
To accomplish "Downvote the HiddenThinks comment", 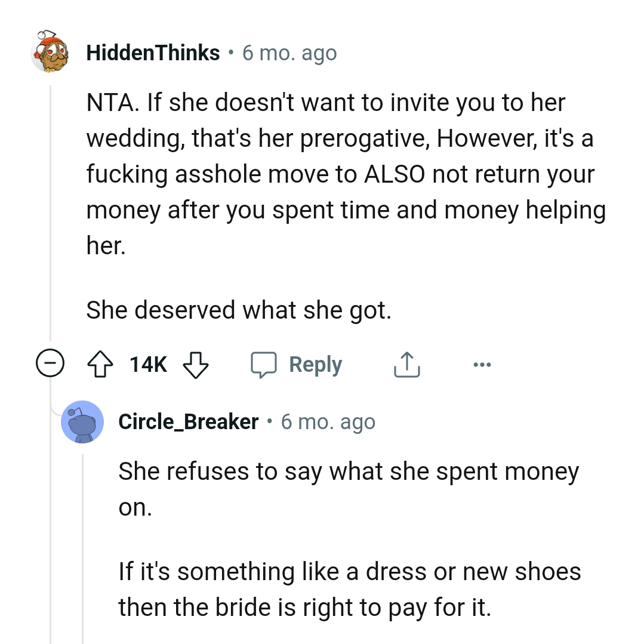I will (194, 364).
